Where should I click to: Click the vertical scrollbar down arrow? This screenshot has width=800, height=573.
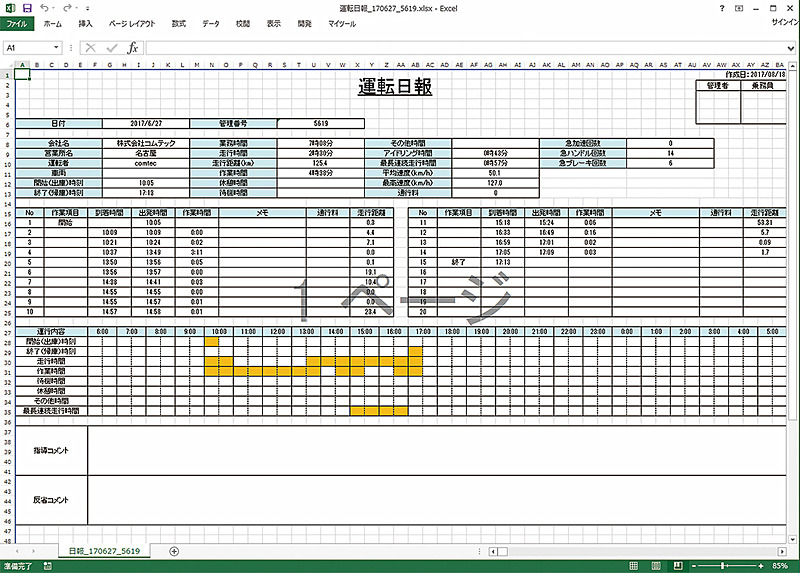point(792,539)
